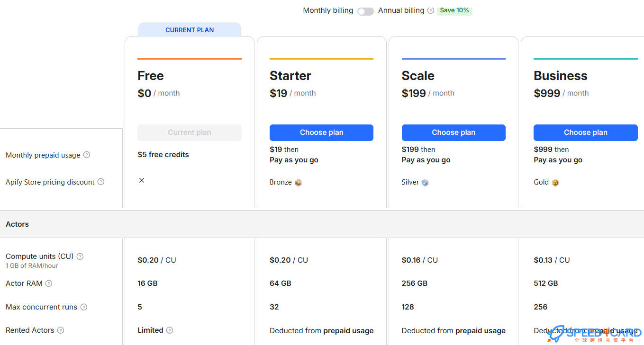Screen dimensions: 644x345
Task: Click the CURRENT PLAN tab label
Action: point(190,30)
